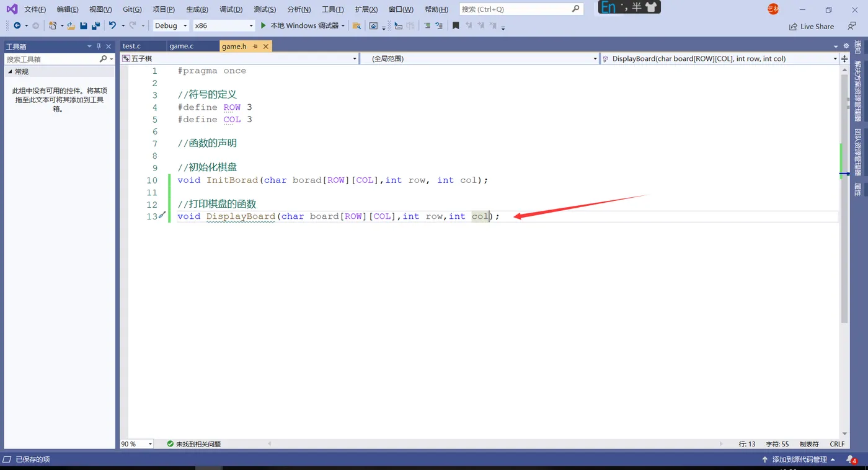Open the Git(G) menu
The image size is (868, 470).
[132, 9]
